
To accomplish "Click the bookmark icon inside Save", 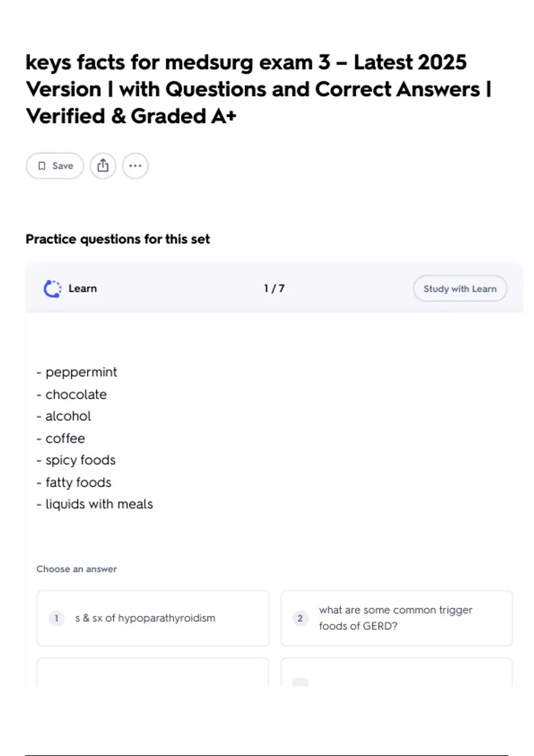I will pos(42,166).
